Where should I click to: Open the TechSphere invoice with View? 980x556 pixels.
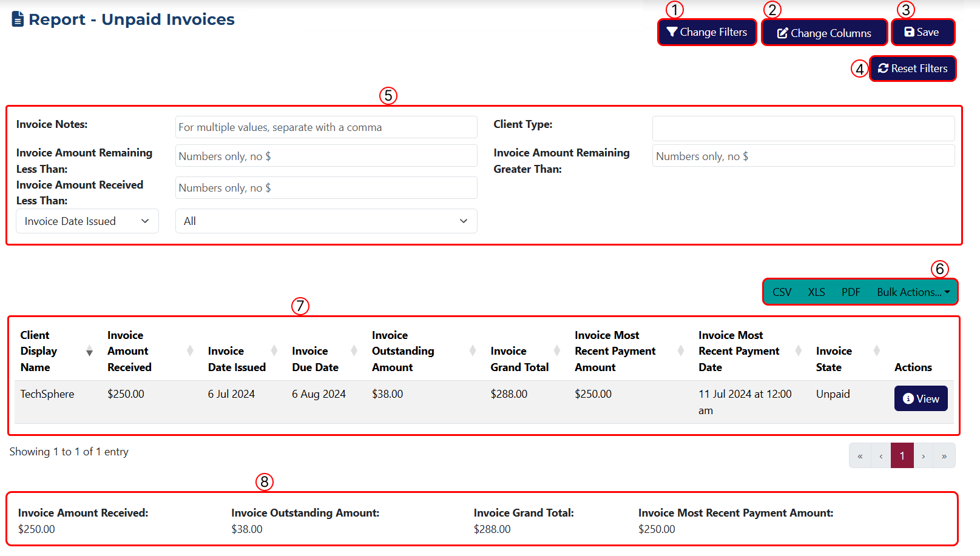pyautogui.click(x=921, y=398)
